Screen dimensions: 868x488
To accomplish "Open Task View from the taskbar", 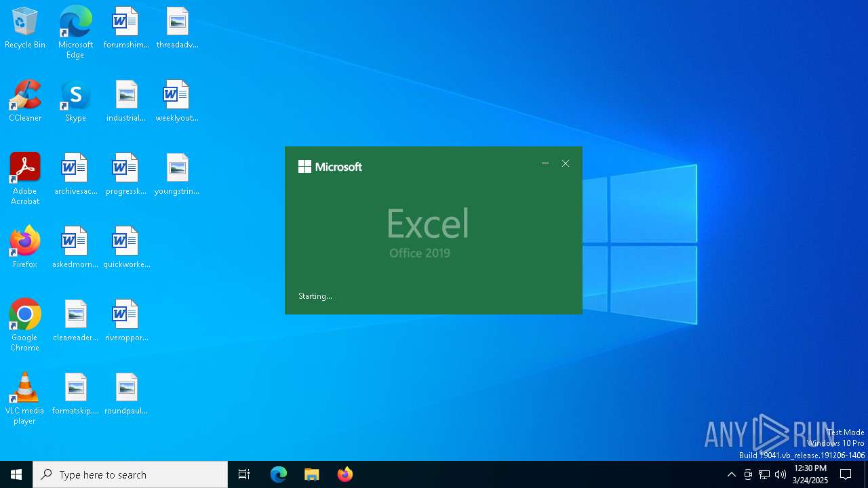I will [244, 474].
